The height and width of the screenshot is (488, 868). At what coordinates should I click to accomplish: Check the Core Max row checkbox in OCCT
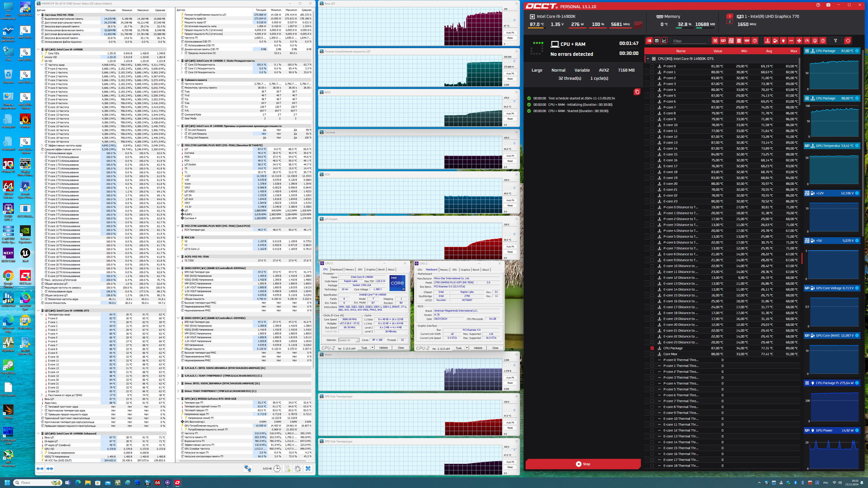point(652,354)
